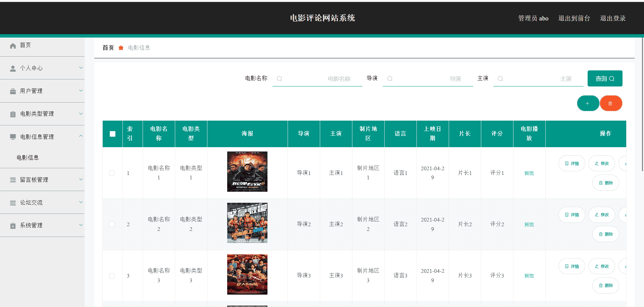
Task: Click the poster thumbnail in row 2
Action: coord(247,223)
